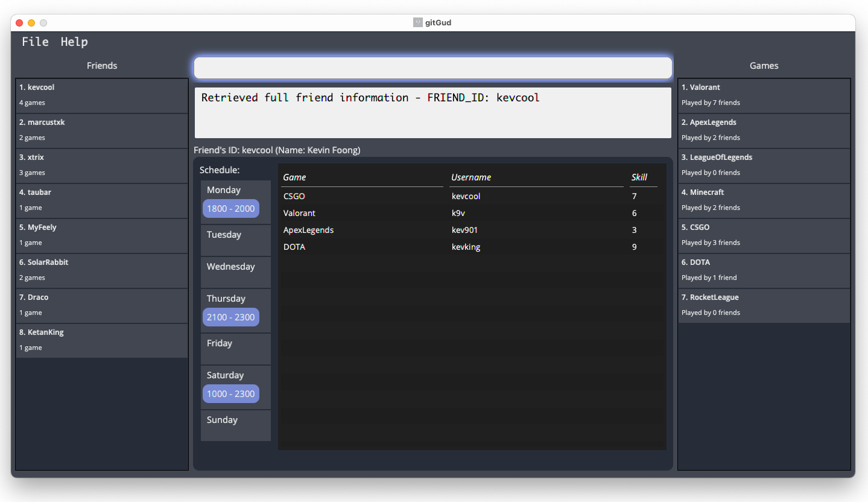Select ApexLegends in Games list
Viewport: 868px width, 502px height.
[764, 130]
